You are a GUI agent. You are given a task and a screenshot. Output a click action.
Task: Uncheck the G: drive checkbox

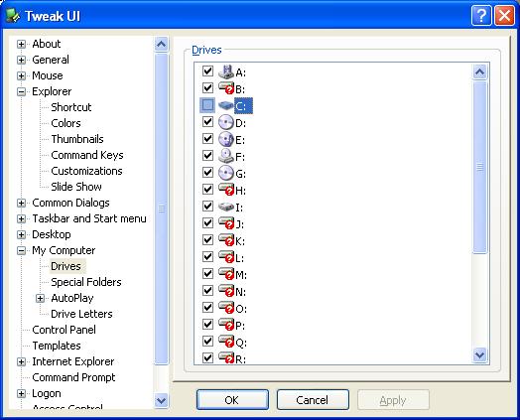click(207, 172)
